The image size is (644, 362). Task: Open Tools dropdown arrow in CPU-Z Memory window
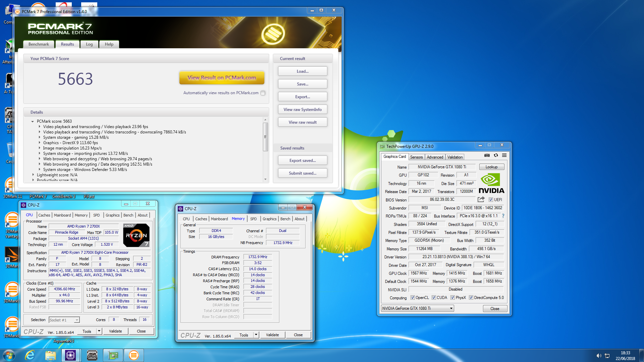(x=256, y=335)
